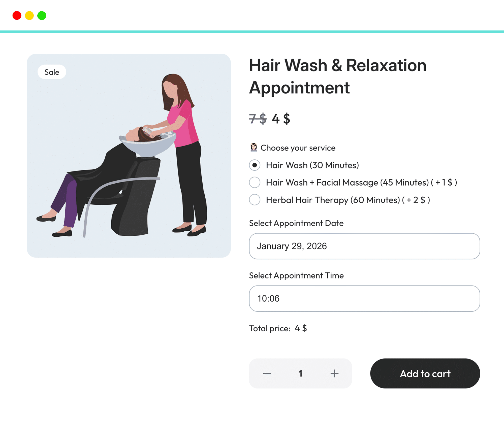Select Herbal Hair Therapy (60 Minutes) radio
This screenshot has height=428, width=504.
(255, 200)
